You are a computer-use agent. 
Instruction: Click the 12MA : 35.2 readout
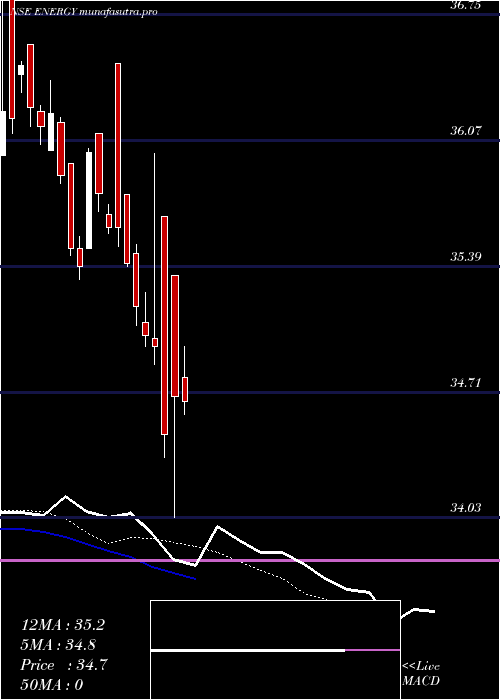click(63, 625)
